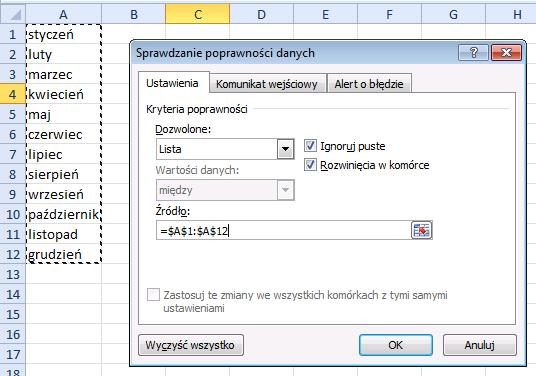Click the cell containing czerwiec
This screenshot has width=536, height=376.
pos(64,134)
